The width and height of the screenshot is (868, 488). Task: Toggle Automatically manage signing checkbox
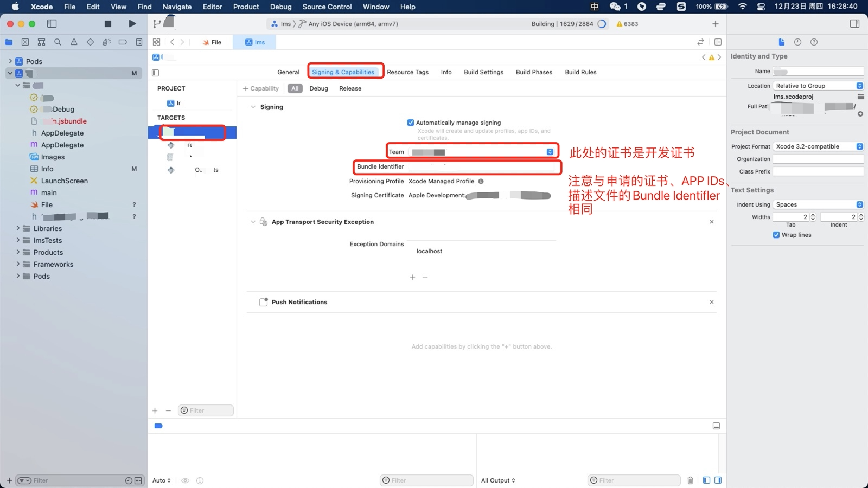pos(411,123)
